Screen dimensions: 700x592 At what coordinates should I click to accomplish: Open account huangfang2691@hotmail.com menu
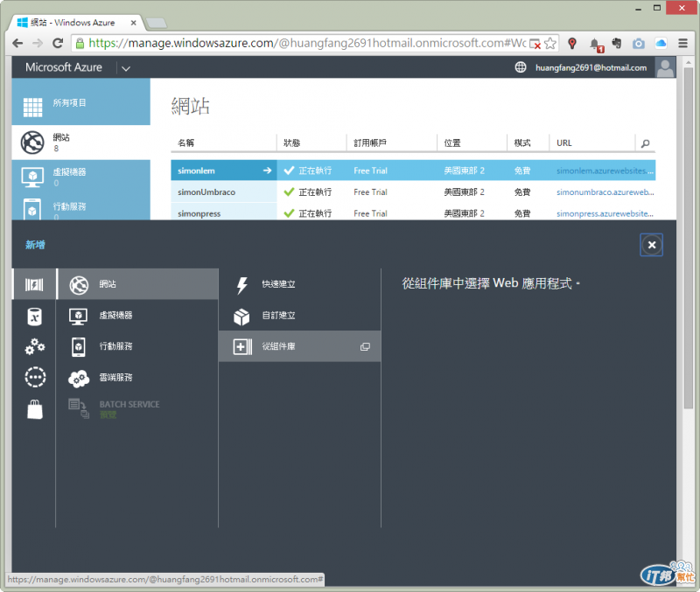click(x=591, y=68)
